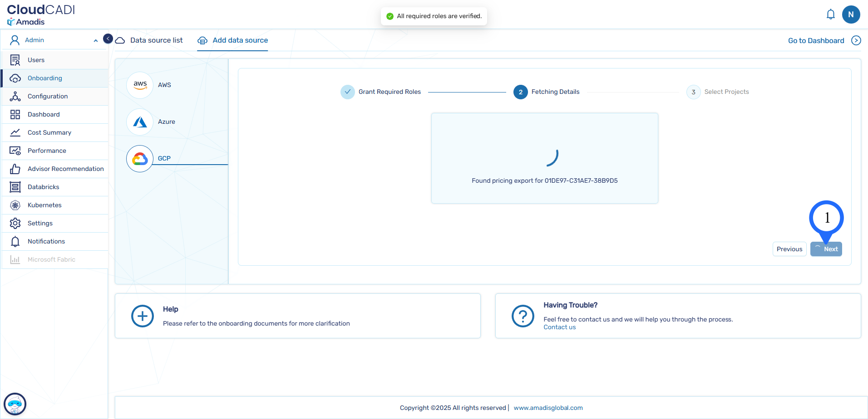
Task: Click the Help plus circle icon
Action: tap(143, 316)
